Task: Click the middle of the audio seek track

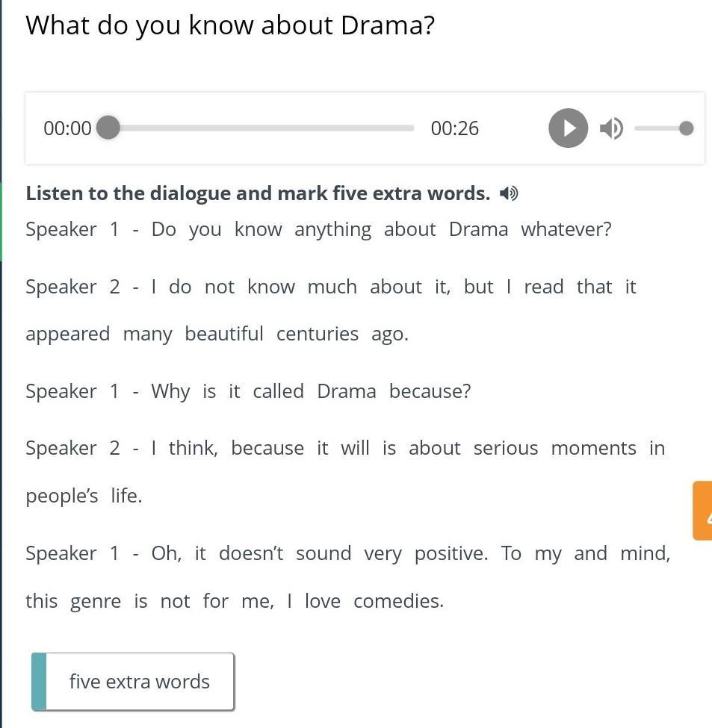Action: coord(261,128)
